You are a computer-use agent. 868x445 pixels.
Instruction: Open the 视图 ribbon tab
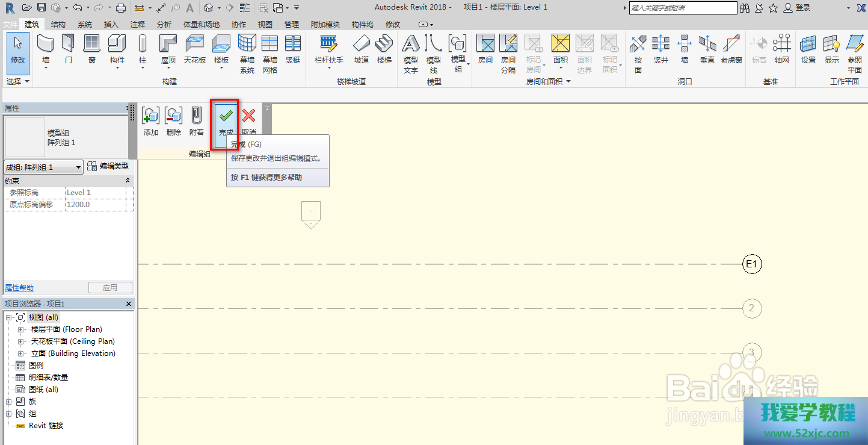pyautogui.click(x=265, y=25)
